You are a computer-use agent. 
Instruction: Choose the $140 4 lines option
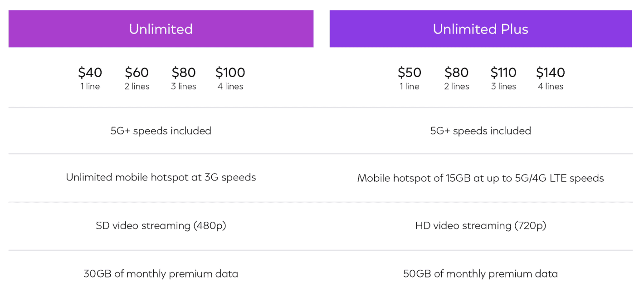(551, 73)
